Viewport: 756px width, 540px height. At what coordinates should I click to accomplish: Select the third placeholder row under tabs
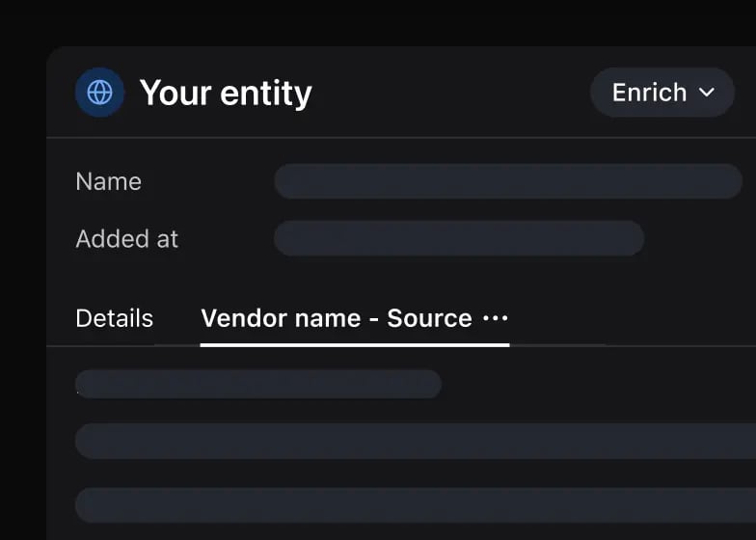click(x=415, y=504)
